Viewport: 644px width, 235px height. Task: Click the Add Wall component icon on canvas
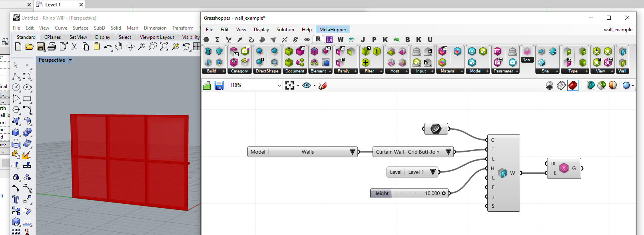502,173
